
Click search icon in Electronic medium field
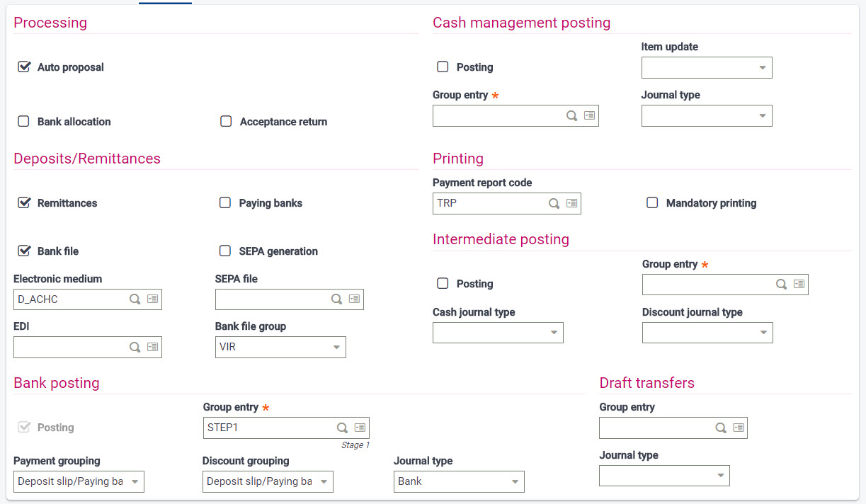[135, 299]
